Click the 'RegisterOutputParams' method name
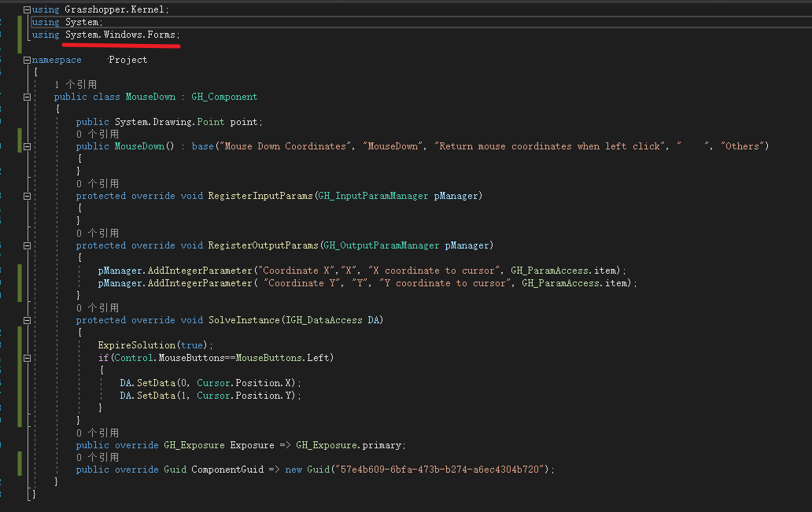The width and height of the screenshot is (812, 512). [x=263, y=246]
